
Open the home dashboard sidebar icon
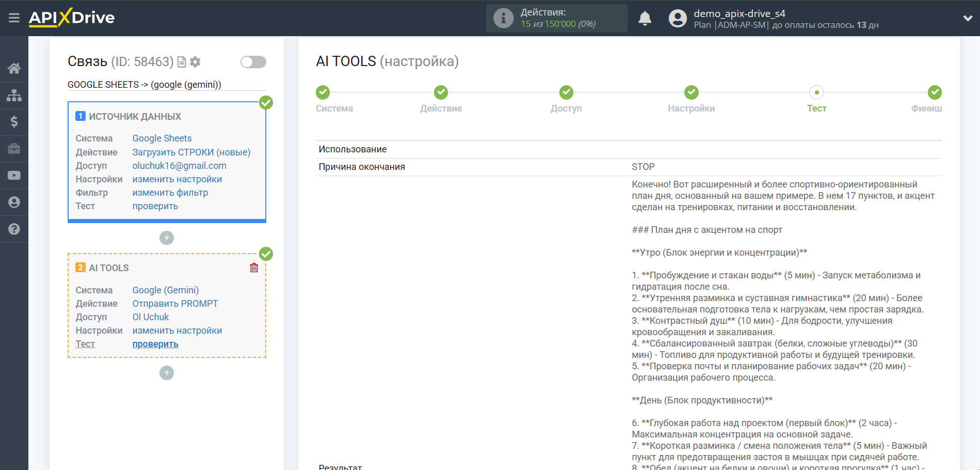[x=14, y=68]
